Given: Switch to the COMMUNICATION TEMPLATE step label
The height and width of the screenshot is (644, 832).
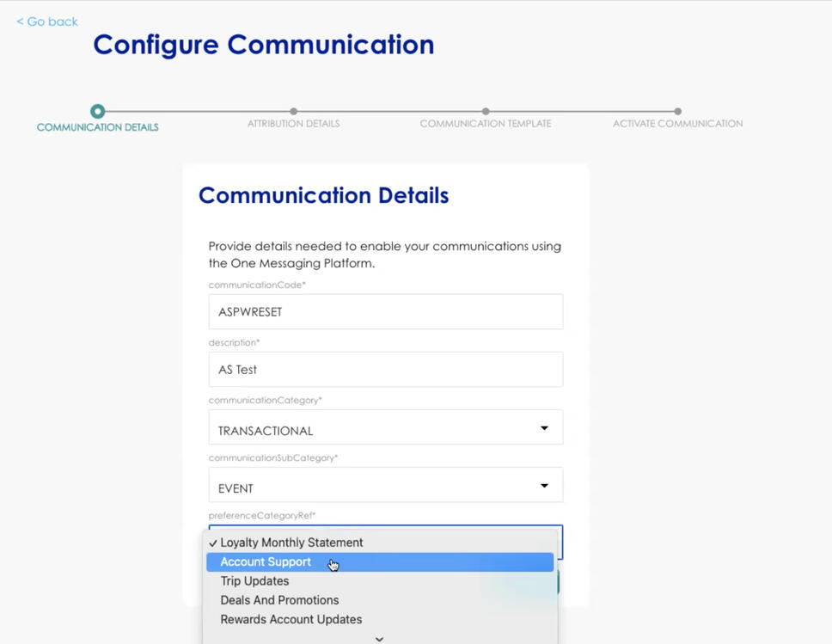Looking at the screenshot, I should 486,124.
